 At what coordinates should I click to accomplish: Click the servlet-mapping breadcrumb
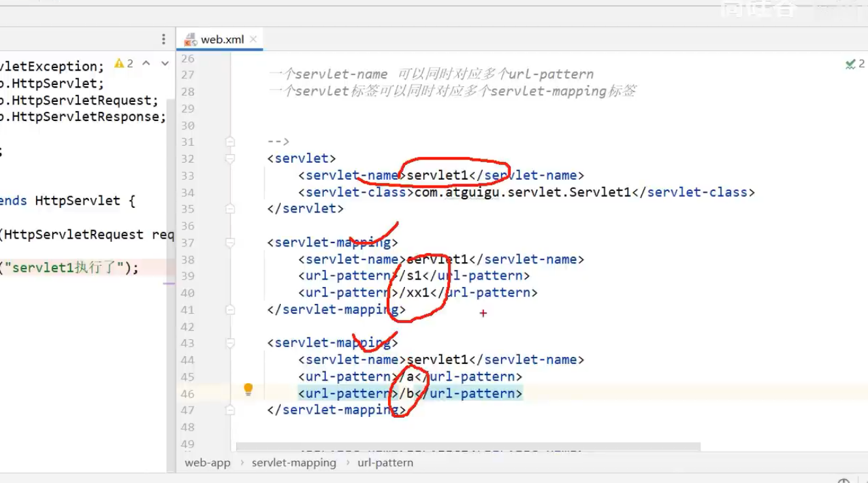click(295, 462)
